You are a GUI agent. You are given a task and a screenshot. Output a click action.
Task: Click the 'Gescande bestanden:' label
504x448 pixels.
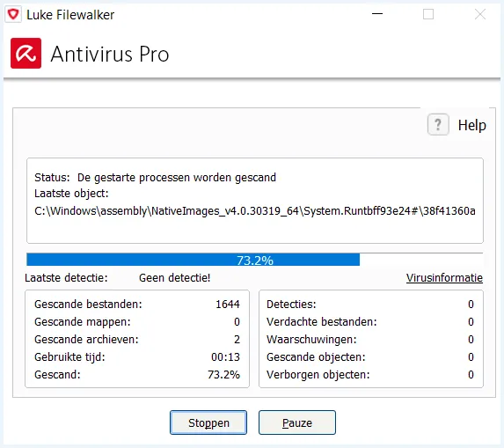point(88,305)
